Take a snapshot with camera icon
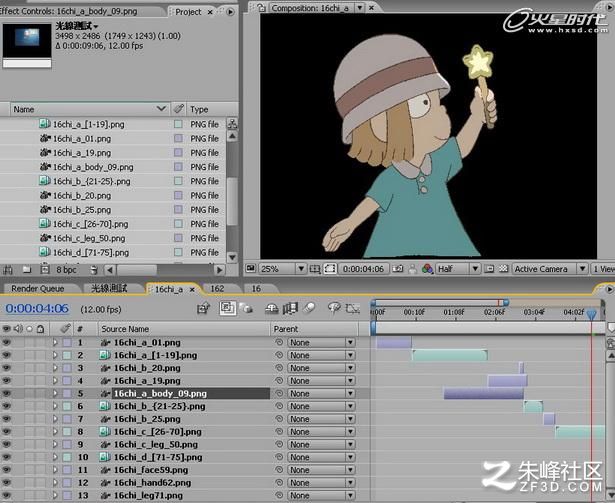Image resolution: width=615 pixels, height=503 pixels. pyautogui.click(x=398, y=269)
